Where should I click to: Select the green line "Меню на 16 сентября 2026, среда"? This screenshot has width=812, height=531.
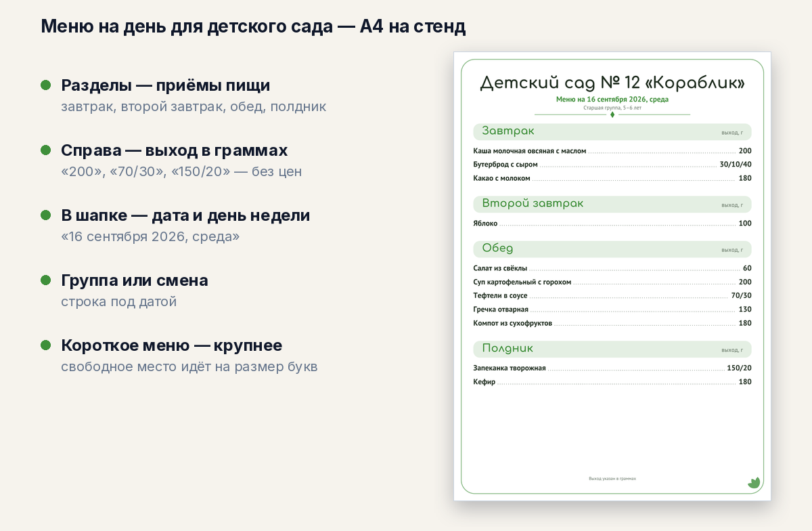coord(612,99)
